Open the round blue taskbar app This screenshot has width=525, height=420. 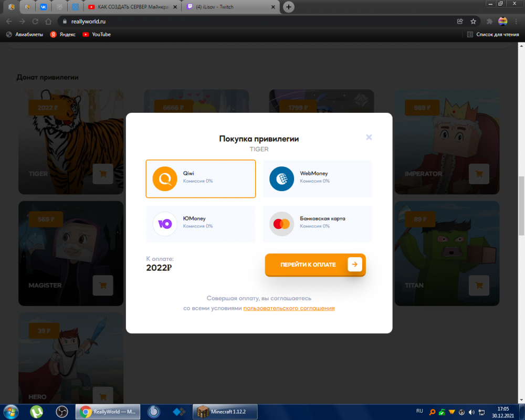point(154,412)
